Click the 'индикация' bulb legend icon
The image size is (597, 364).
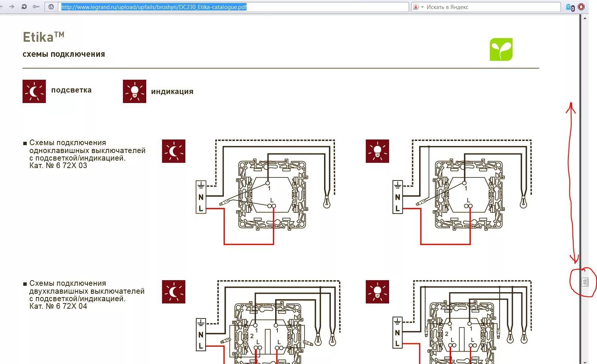pos(134,91)
